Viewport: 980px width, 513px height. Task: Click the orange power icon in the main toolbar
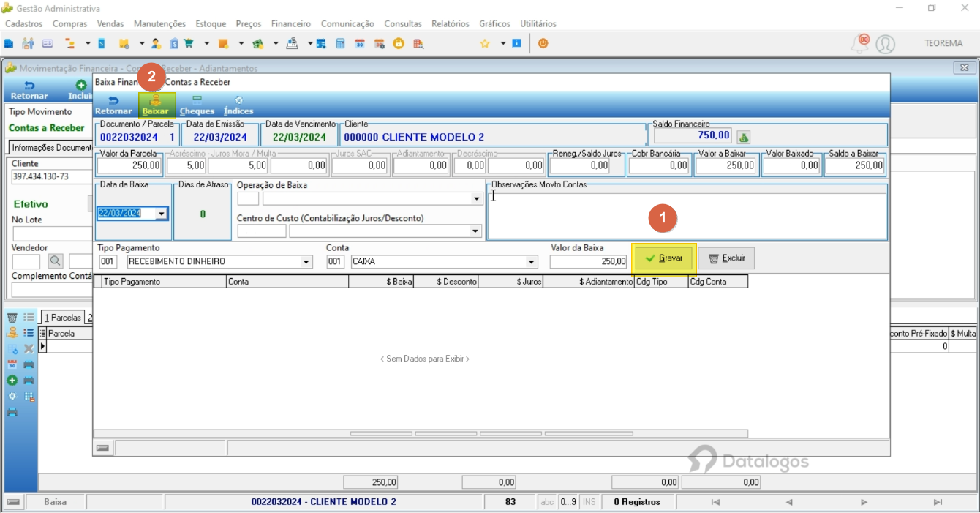click(x=543, y=44)
